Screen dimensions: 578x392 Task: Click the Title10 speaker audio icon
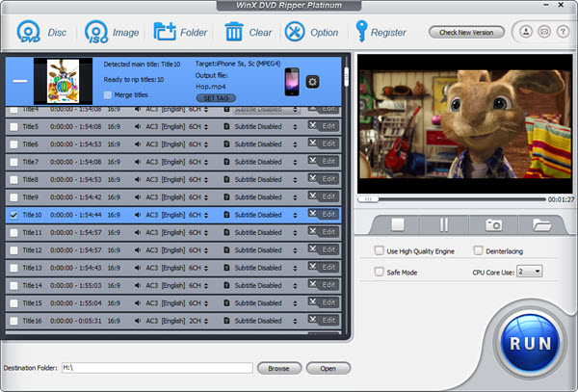pos(138,215)
